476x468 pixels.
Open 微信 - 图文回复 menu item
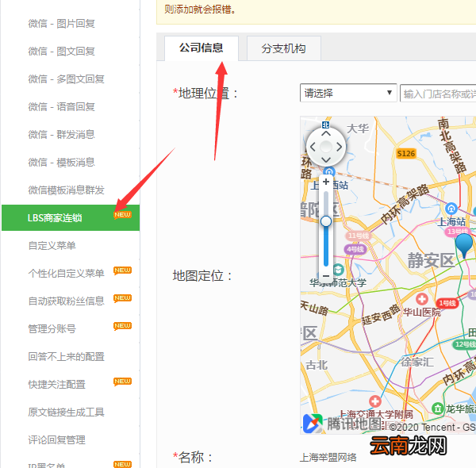(x=62, y=52)
